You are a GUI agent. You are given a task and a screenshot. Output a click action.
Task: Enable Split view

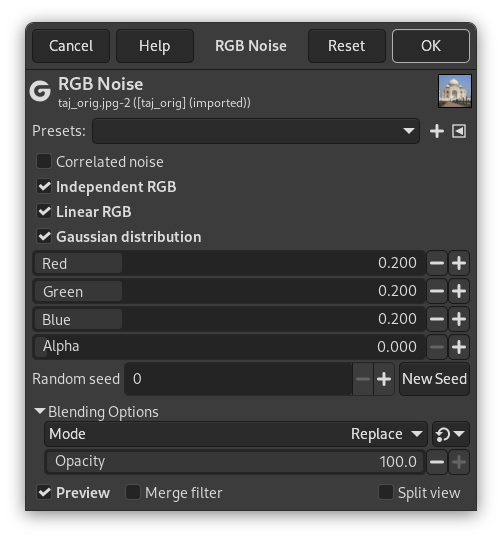point(386,492)
